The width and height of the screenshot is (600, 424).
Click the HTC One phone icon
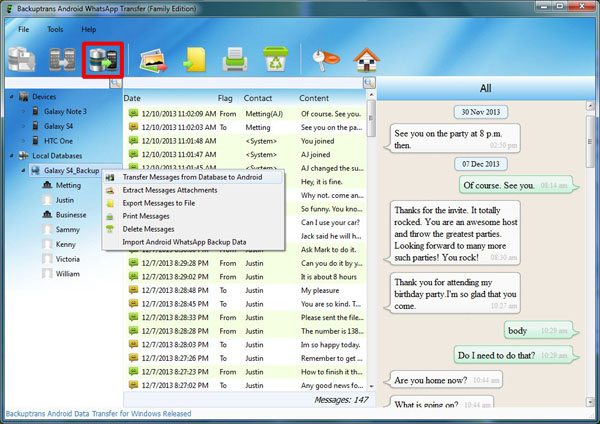[x=35, y=141]
